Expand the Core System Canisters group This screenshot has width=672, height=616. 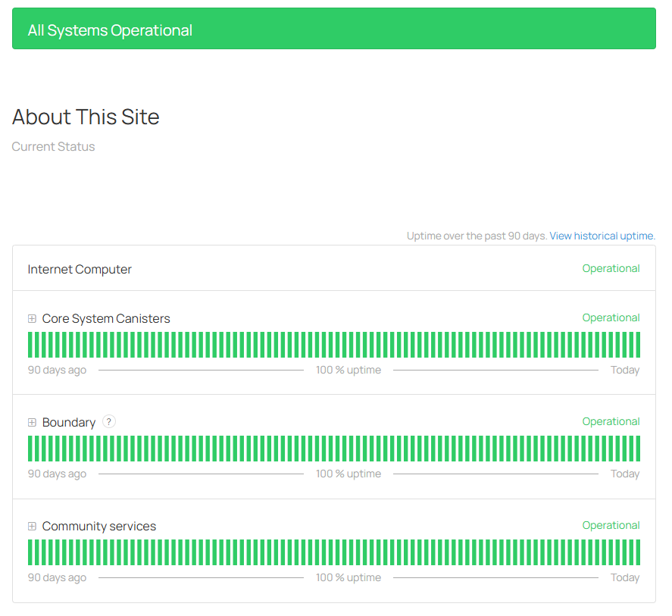click(32, 319)
